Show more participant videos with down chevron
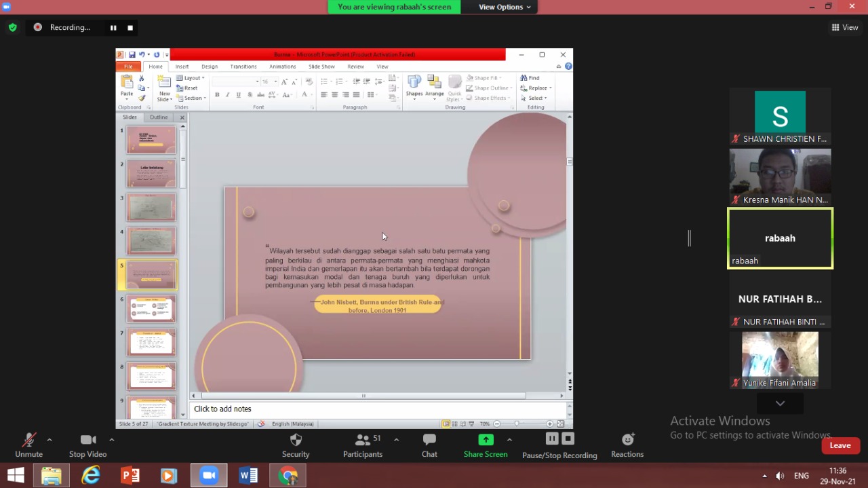The image size is (868, 488). 780,403
